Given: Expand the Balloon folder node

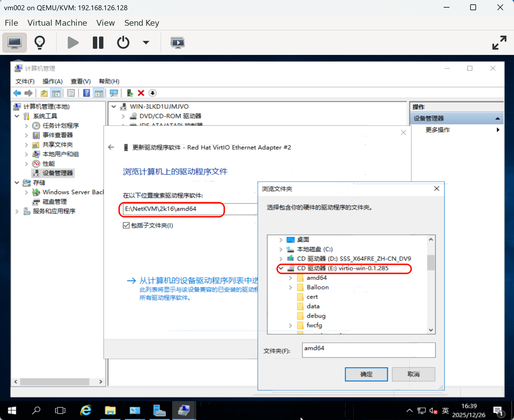Looking at the screenshot, I should click(x=290, y=287).
